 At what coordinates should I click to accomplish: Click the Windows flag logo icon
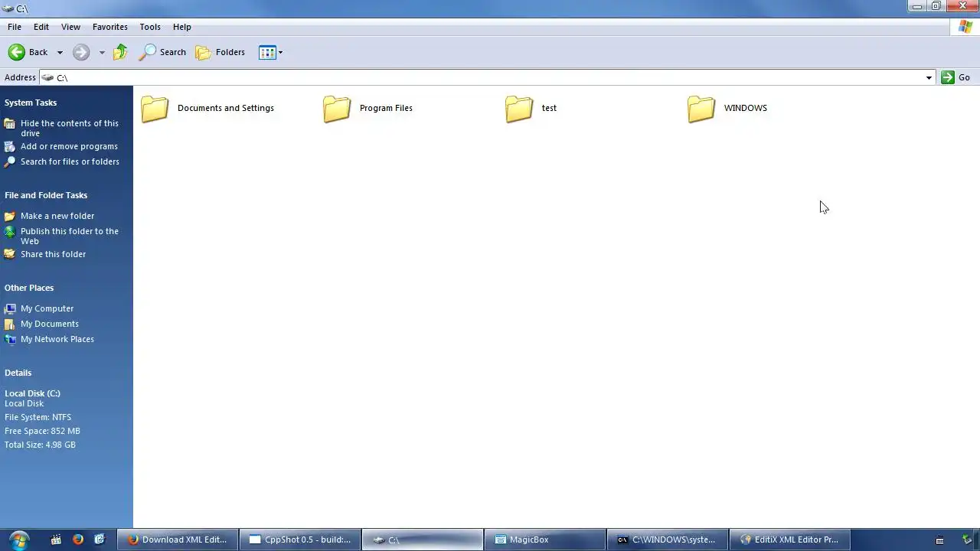965,27
